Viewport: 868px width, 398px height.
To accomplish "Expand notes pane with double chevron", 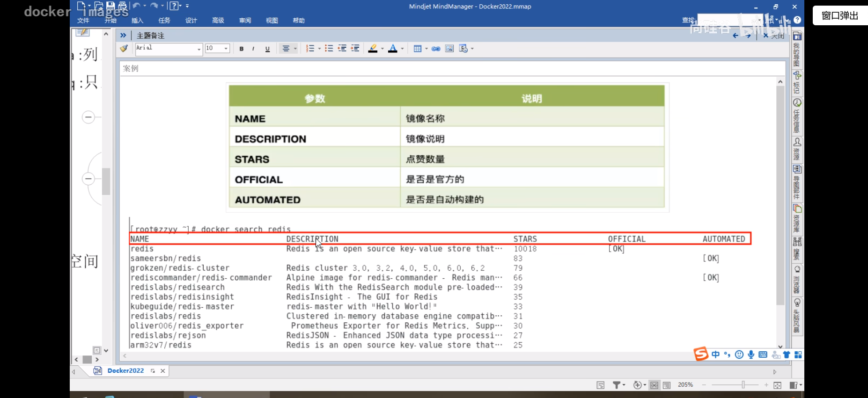I will tap(123, 35).
